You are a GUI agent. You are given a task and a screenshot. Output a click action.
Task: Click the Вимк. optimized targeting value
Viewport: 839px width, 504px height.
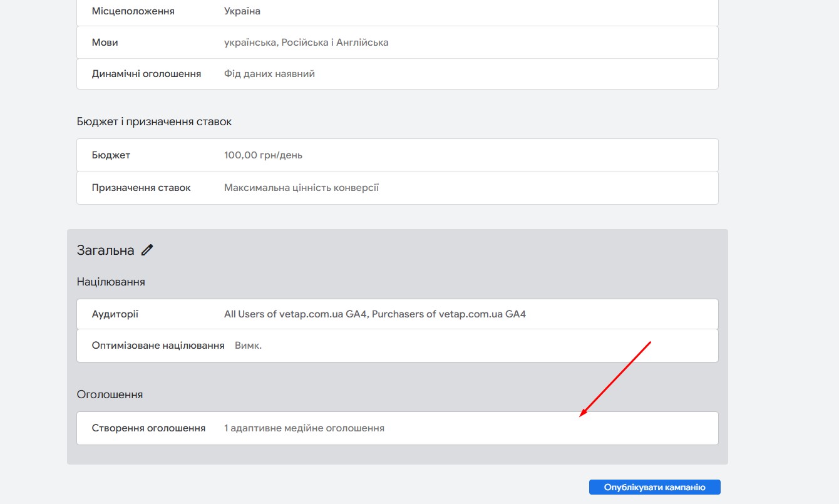(x=248, y=346)
